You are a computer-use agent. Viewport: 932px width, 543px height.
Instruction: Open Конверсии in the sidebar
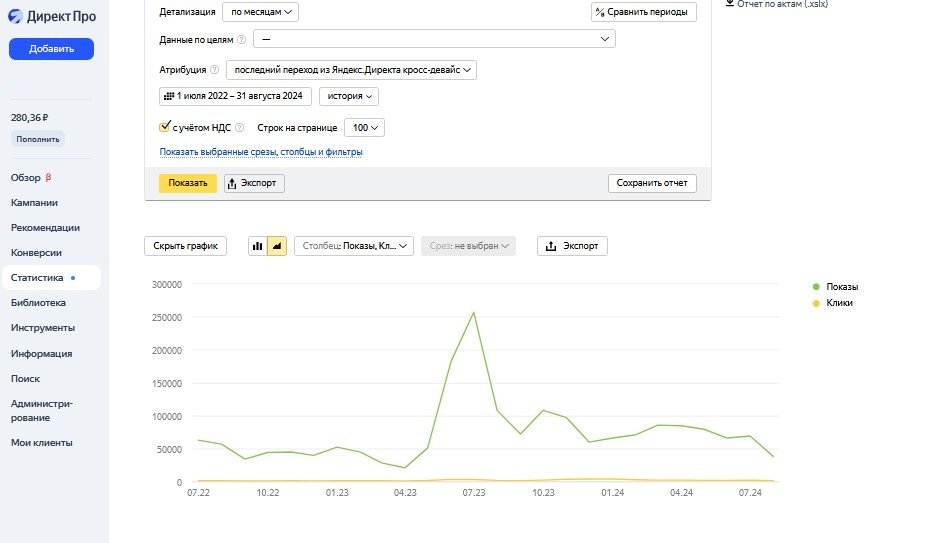tap(36, 252)
